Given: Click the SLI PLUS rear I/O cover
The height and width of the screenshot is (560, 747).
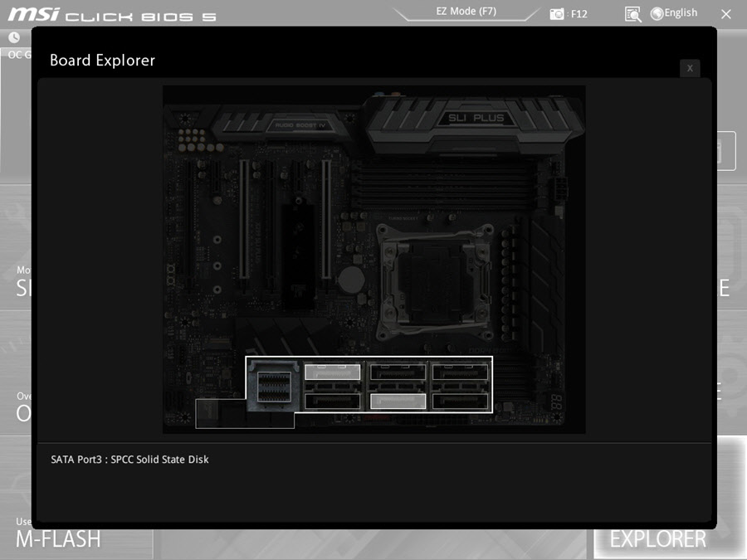Looking at the screenshot, I should tap(476, 120).
